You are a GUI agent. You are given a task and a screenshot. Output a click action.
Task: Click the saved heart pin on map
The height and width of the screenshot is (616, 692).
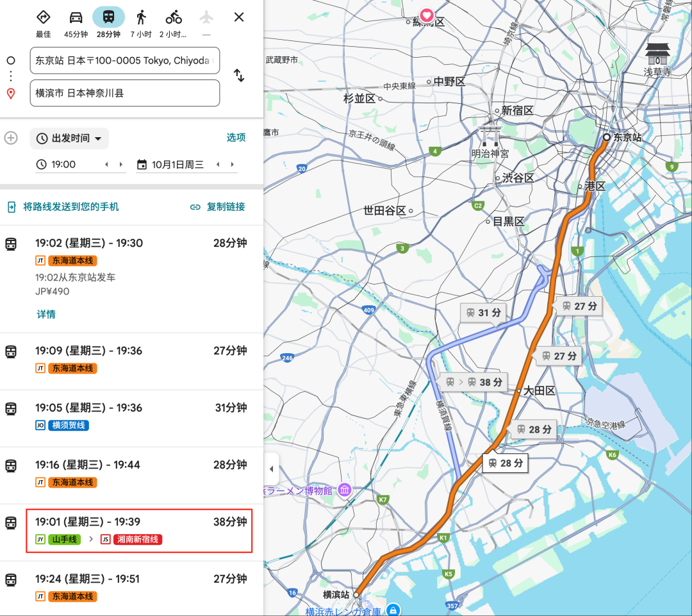[426, 16]
